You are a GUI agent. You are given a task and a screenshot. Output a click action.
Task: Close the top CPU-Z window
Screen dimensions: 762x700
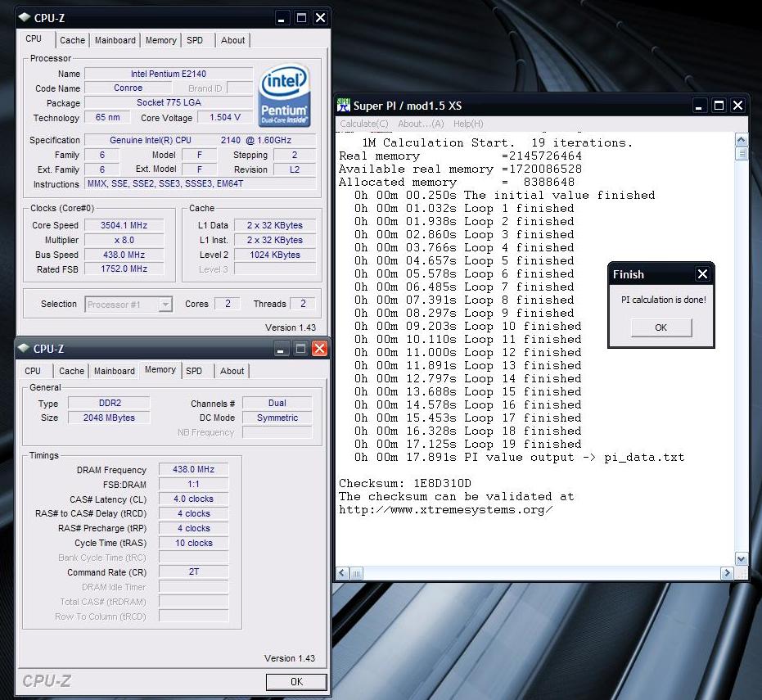[320, 18]
